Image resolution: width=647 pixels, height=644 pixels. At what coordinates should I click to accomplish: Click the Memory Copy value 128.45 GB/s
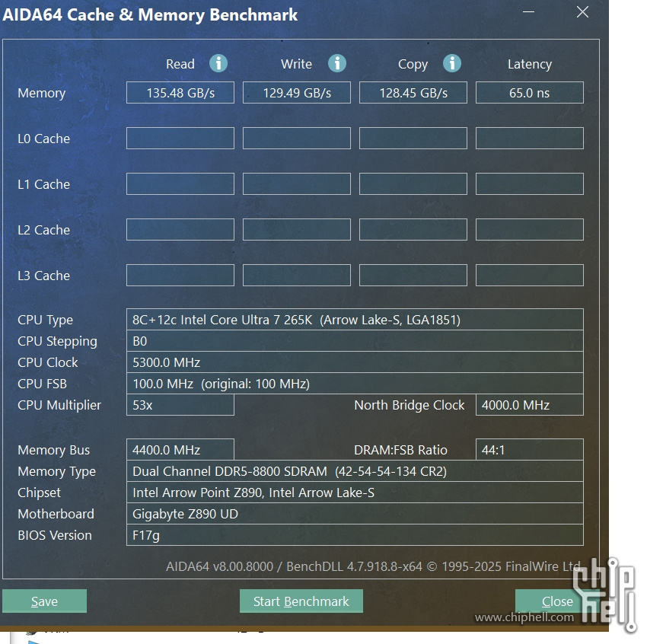point(413,93)
